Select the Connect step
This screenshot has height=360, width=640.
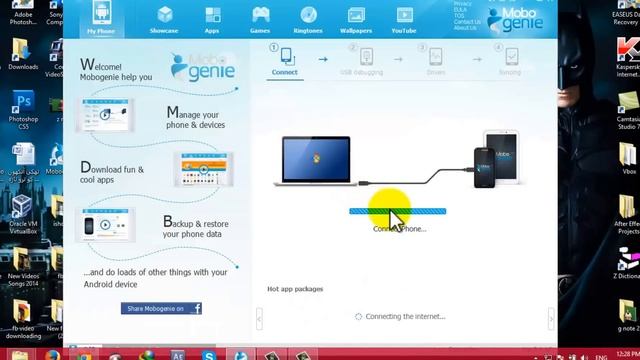[x=285, y=61]
